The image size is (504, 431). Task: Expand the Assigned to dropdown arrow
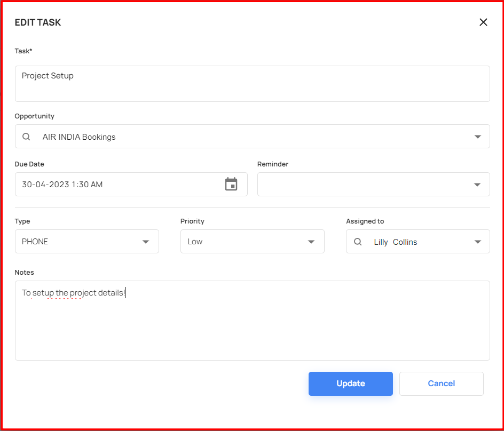(478, 242)
